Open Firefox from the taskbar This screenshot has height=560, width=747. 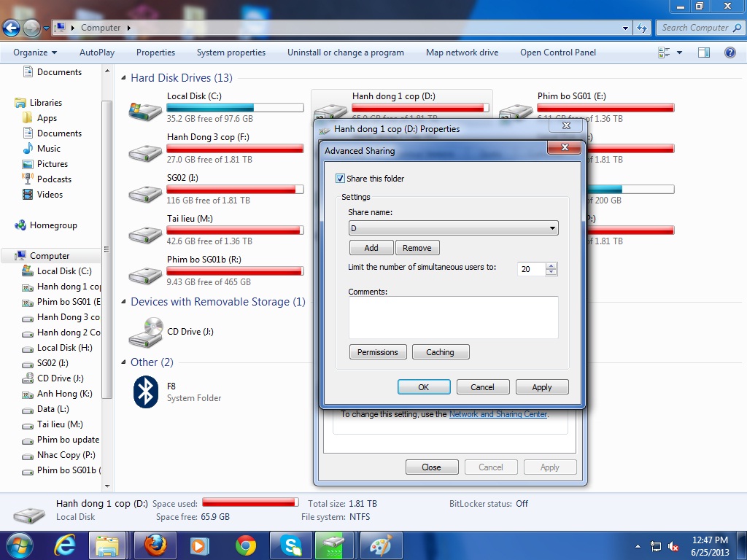pos(155,545)
